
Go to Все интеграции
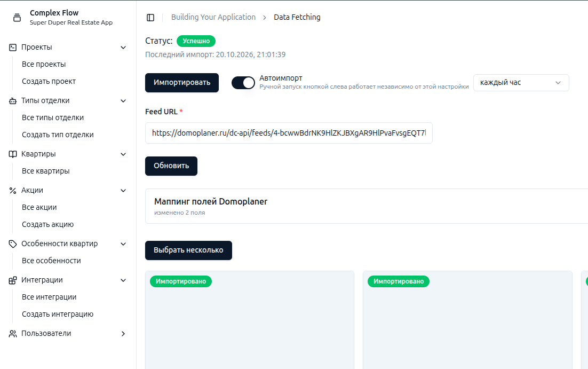[x=49, y=297]
